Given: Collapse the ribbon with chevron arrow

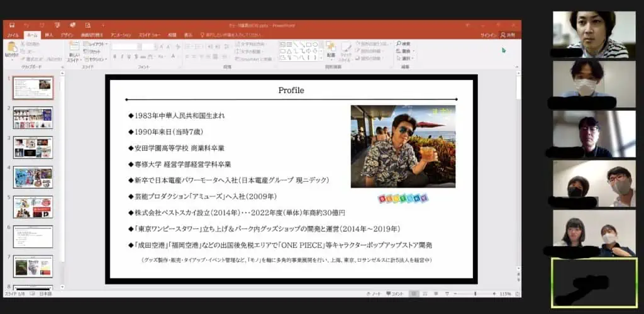Looking at the screenshot, I should 518,67.
